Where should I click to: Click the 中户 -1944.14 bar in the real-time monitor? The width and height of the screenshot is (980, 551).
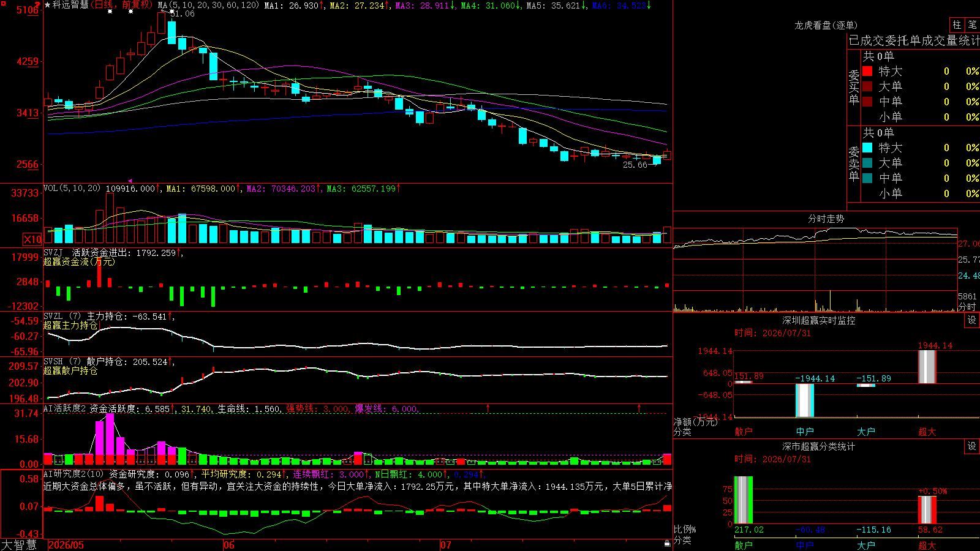(805, 400)
